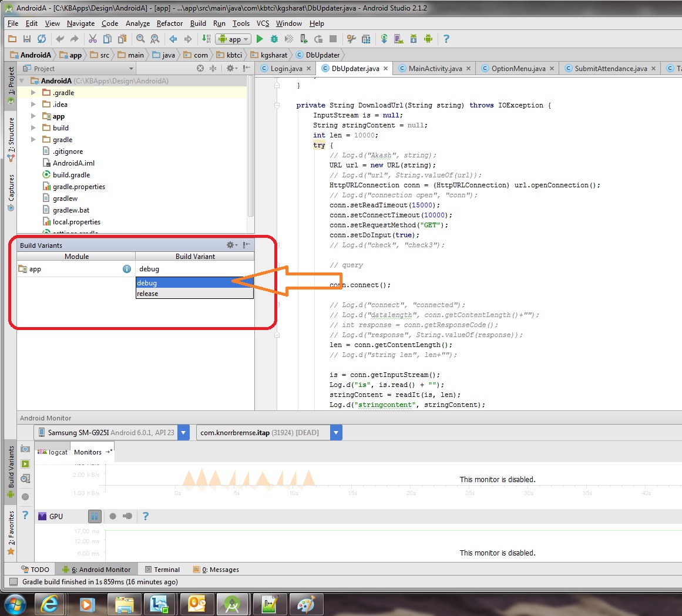Sync project with Gradle files icon

point(384,39)
